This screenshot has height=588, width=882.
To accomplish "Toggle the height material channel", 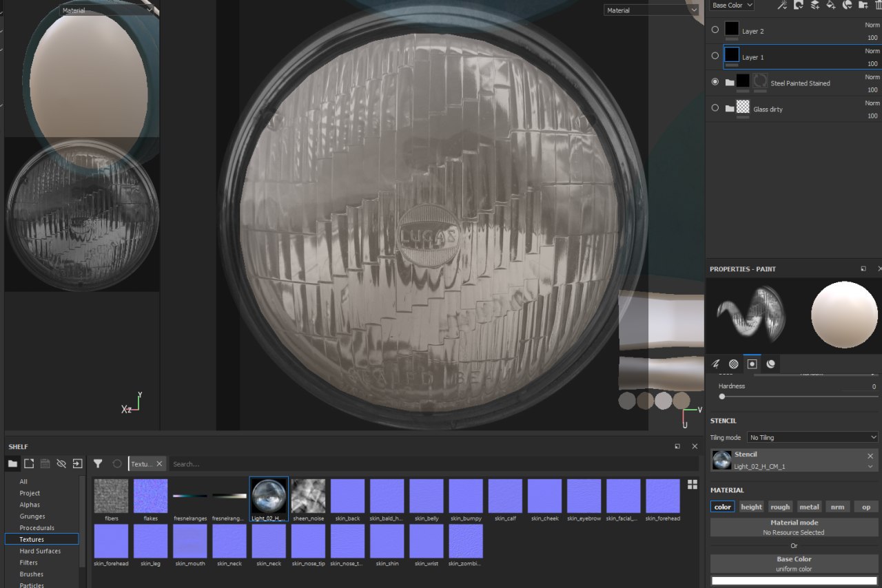I will tap(752, 507).
